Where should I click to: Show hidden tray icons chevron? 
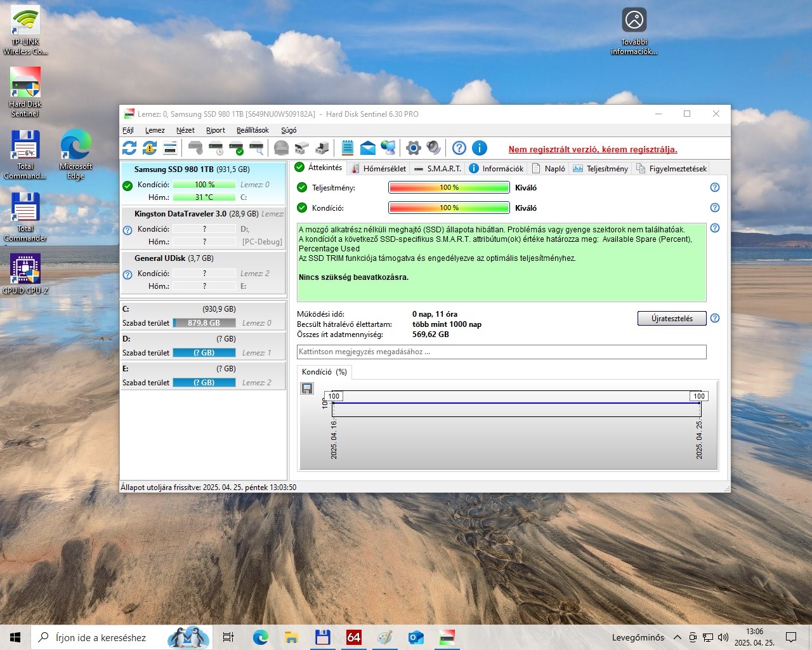(x=678, y=637)
